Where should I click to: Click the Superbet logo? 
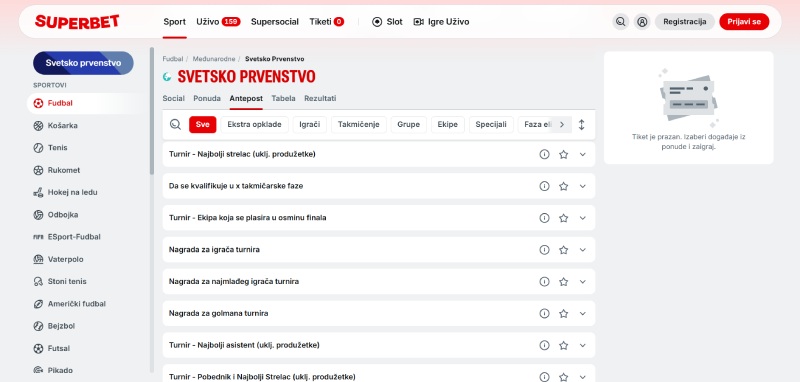point(77,22)
